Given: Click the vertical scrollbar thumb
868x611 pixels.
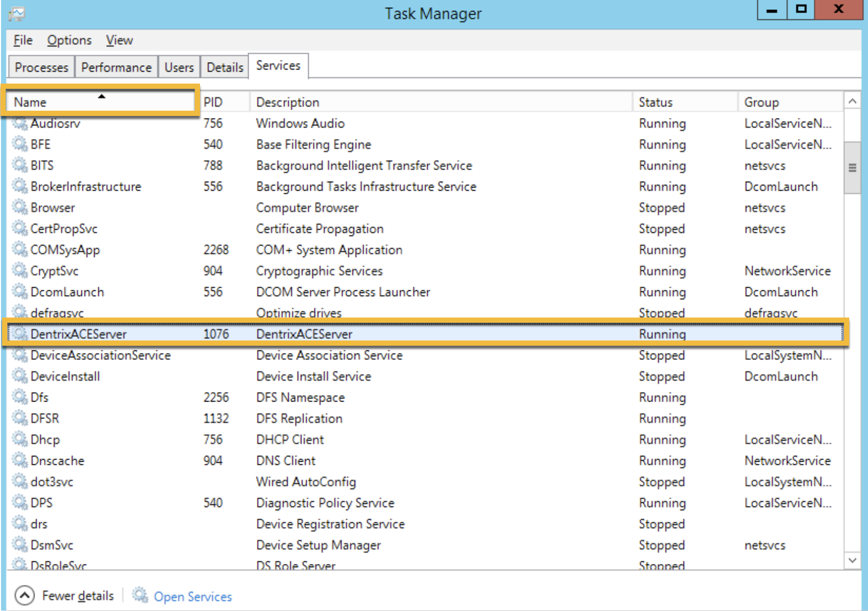Looking at the screenshot, I should 852,168.
